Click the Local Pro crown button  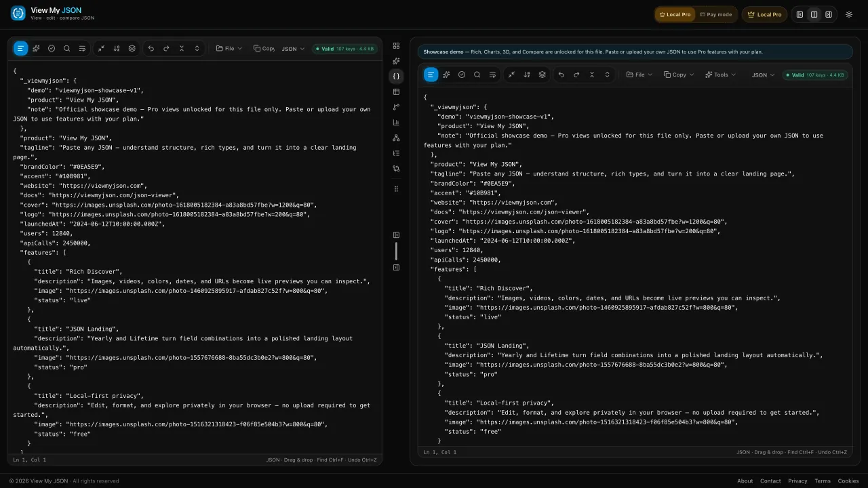pyautogui.click(x=764, y=14)
